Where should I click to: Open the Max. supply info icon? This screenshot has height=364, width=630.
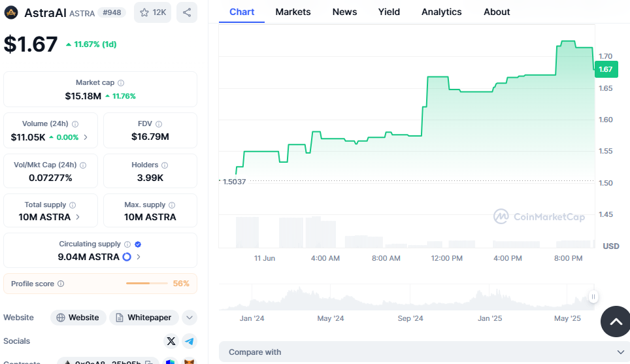click(172, 205)
